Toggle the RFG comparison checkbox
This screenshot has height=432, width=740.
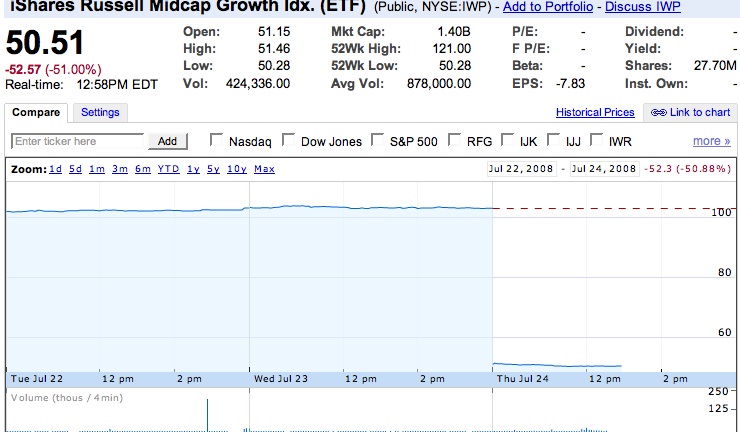[x=454, y=141]
